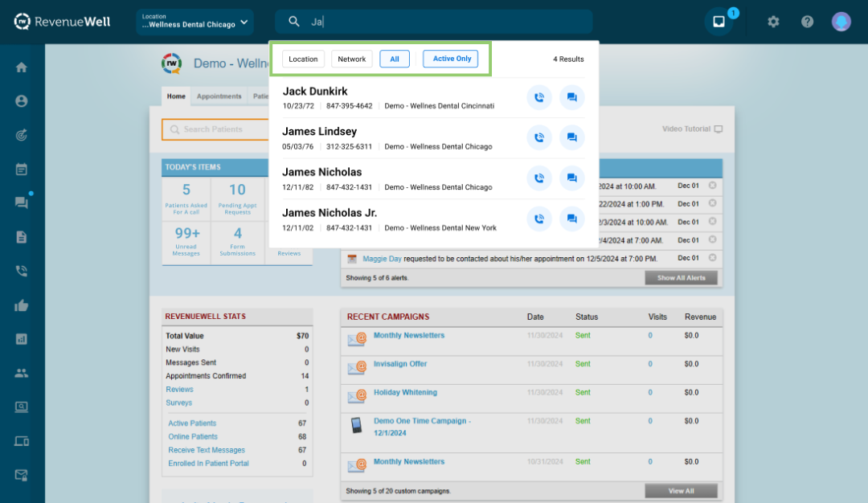Open the target Campaigns sidebar icon
Image resolution: width=868 pixels, height=503 pixels.
coord(21,135)
